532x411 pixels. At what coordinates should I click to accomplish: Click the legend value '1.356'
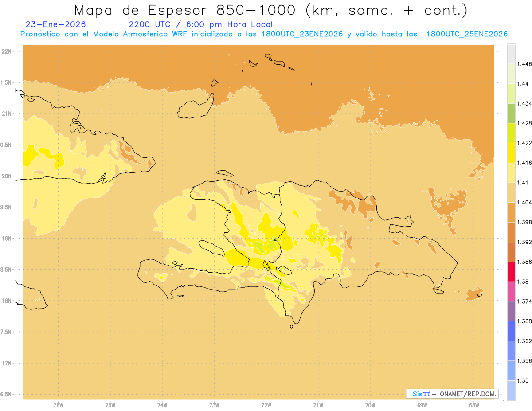[525, 361]
